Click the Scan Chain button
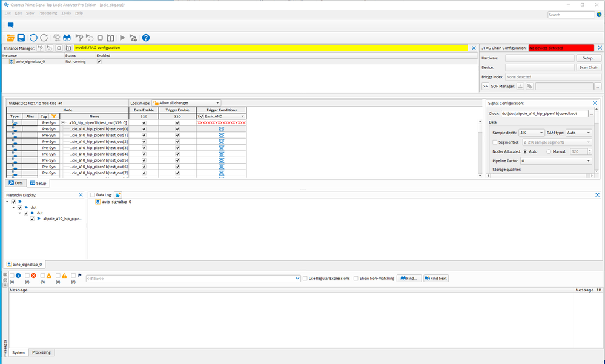605x364 pixels. pyautogui.click(x=589, y=68)
